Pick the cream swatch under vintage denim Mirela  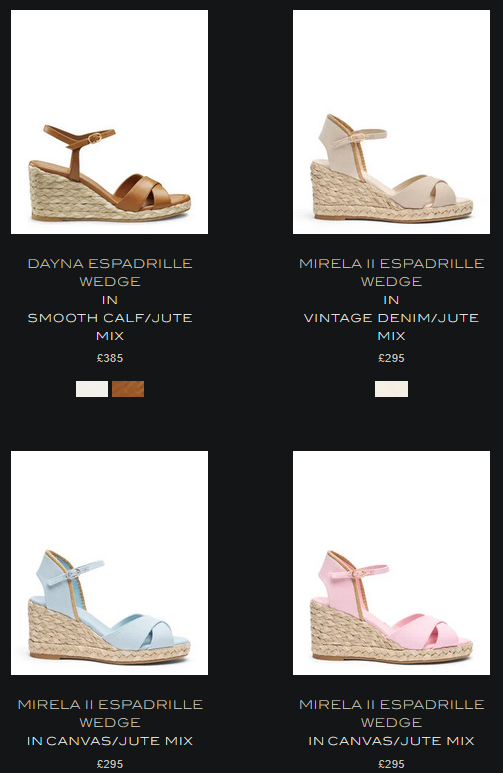click(x=392, y=389)
